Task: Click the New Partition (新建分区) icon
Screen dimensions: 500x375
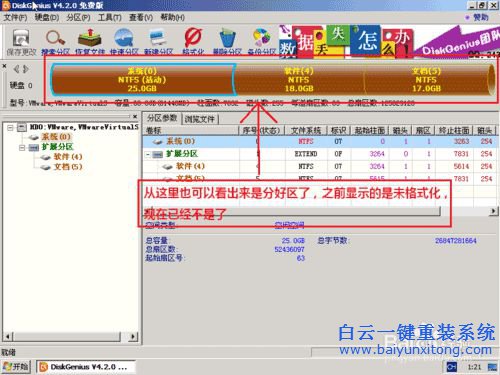Action: tap(158, 42)
